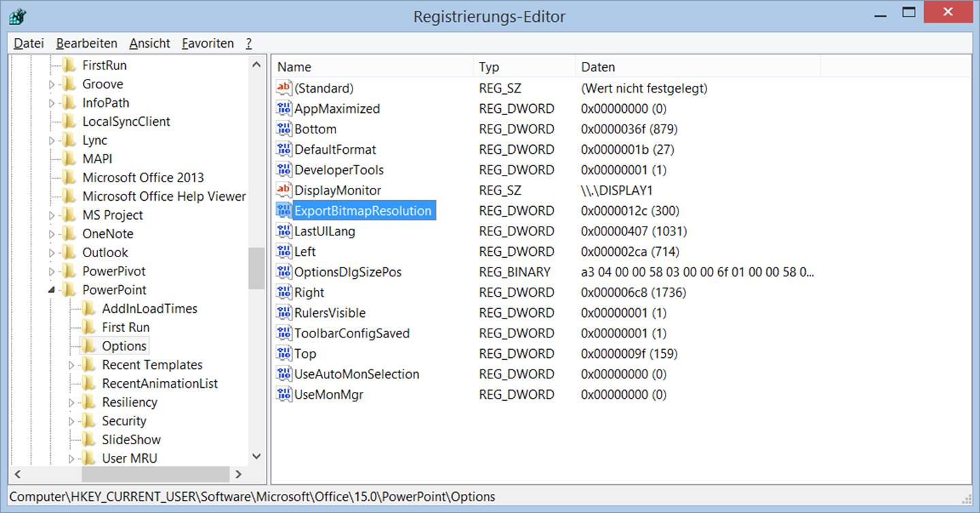The width and height of the screenshot is (980, 513).
Task: Collapse the PowerPoint tree node
Action: [52, 291]
